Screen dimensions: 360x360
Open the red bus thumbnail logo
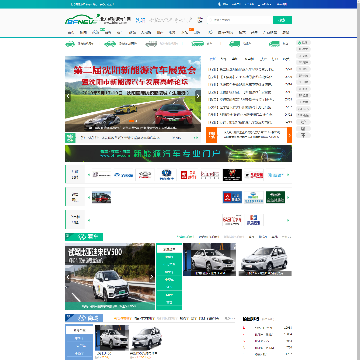coord(101,197)
